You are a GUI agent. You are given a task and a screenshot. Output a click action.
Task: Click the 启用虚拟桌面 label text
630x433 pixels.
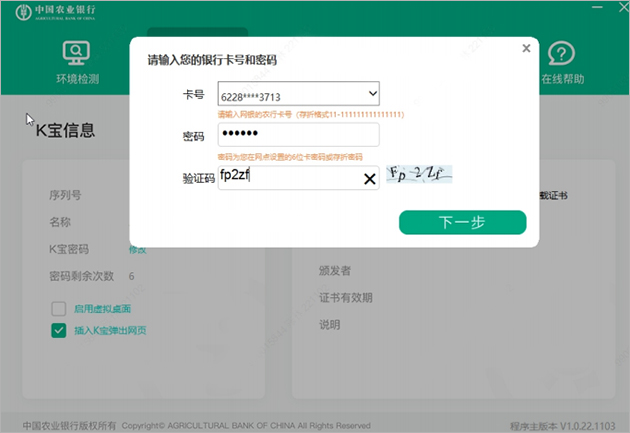(x=103, y=308)
